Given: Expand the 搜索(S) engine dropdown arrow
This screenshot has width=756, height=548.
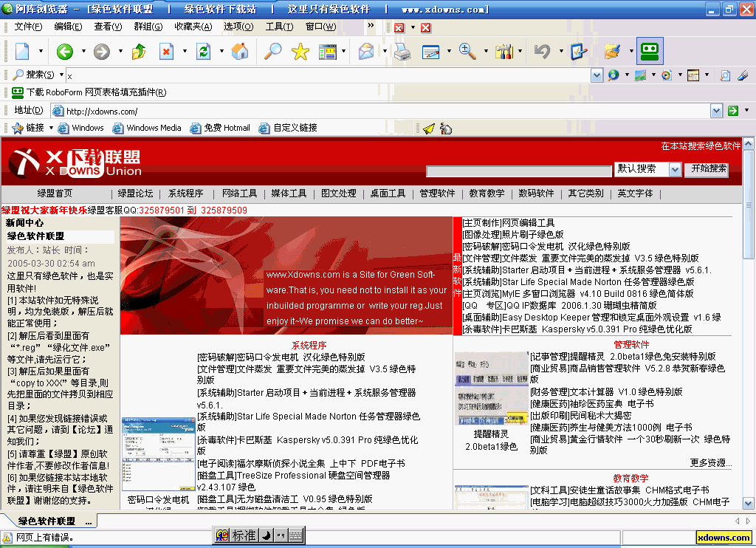Looking at the screenshot, I should (x=61, y=75).
